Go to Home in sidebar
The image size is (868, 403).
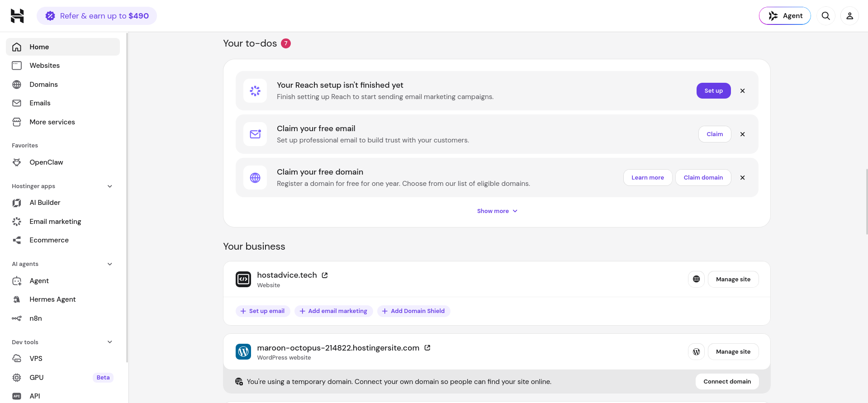(63, 47)
